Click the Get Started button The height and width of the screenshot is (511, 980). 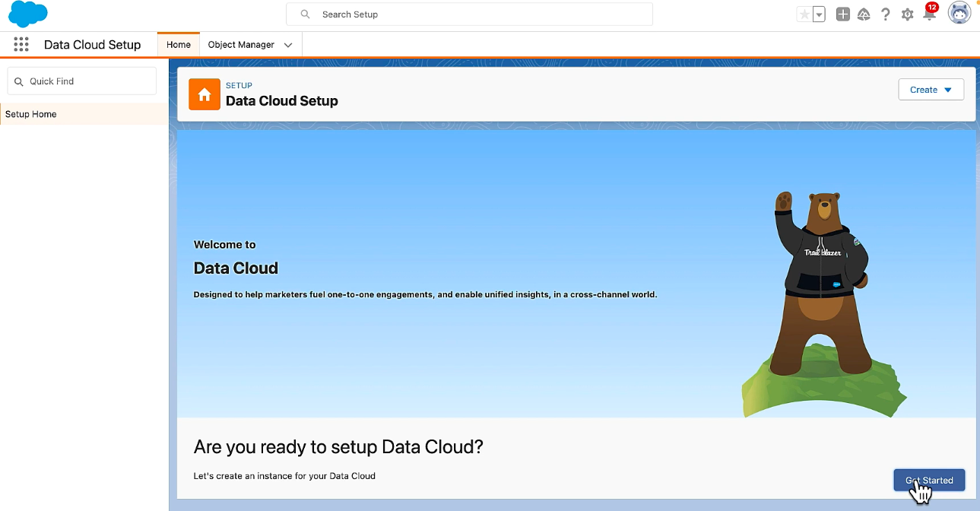click(928, 480)
